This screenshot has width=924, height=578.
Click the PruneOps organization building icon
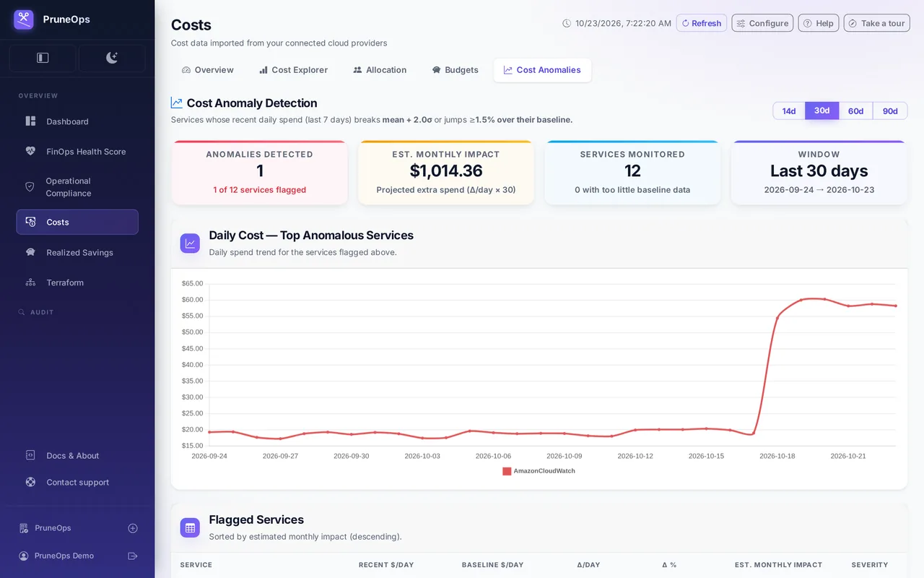point(24,528)
